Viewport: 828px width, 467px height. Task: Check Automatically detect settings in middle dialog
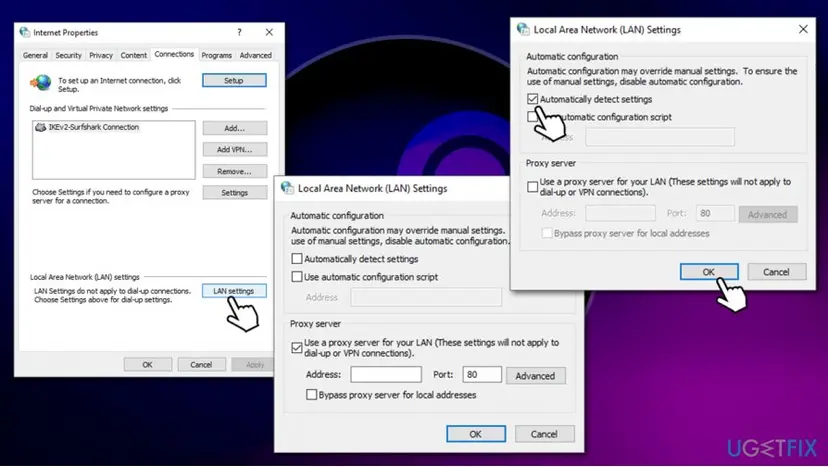pyautogui.click(x=297, y=259)
